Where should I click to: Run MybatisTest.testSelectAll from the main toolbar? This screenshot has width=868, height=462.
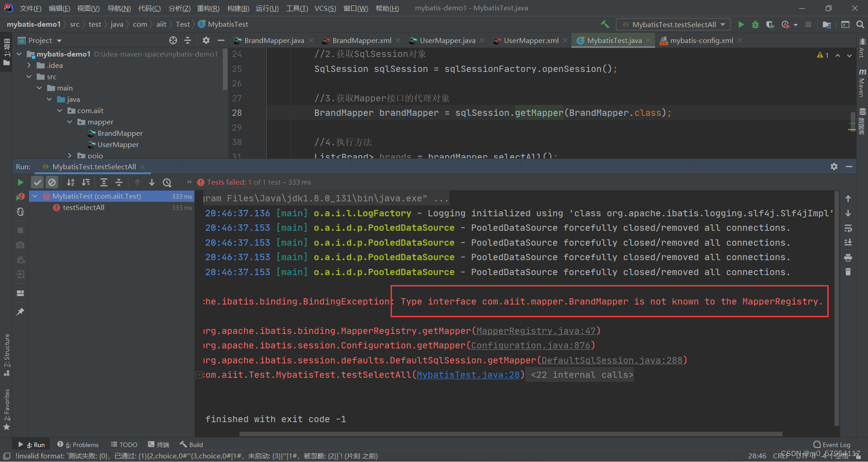tap(741, 24)
